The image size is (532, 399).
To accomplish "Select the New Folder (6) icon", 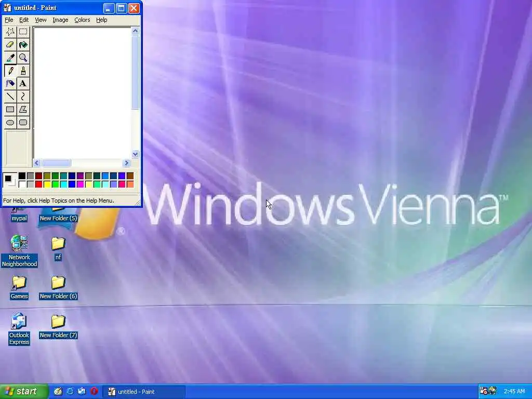I will coord(58,288).
